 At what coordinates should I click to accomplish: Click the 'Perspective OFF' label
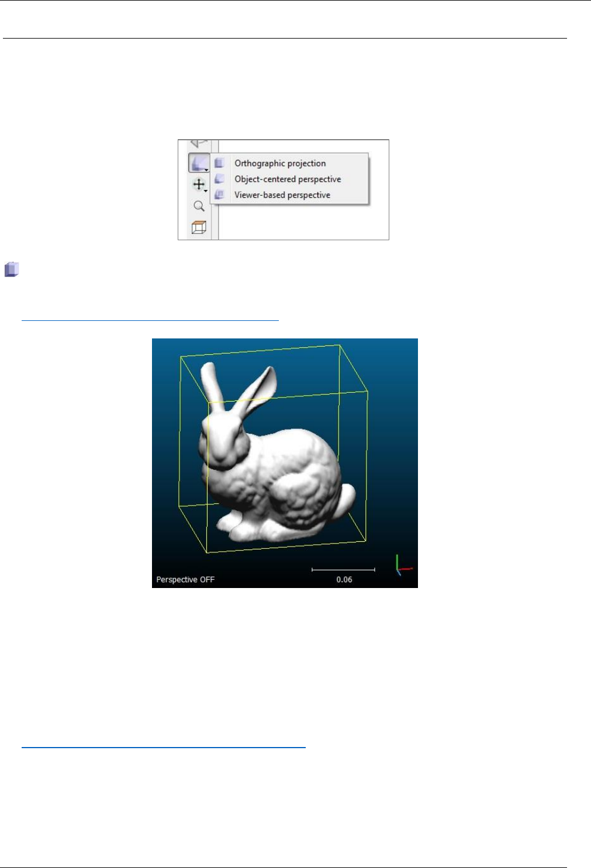[x=185, y=579]
